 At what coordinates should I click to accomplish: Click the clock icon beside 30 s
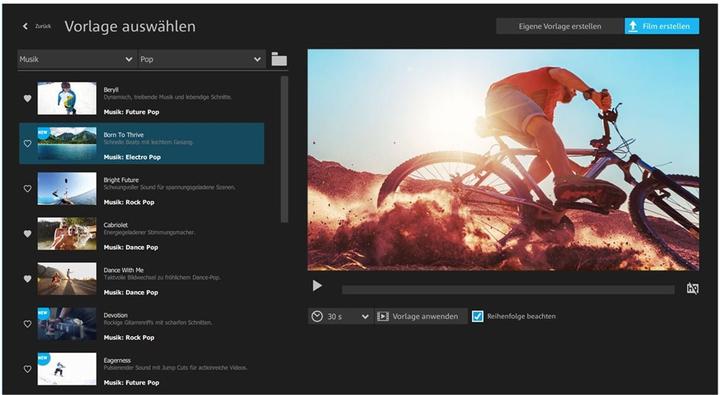[317, 316]
